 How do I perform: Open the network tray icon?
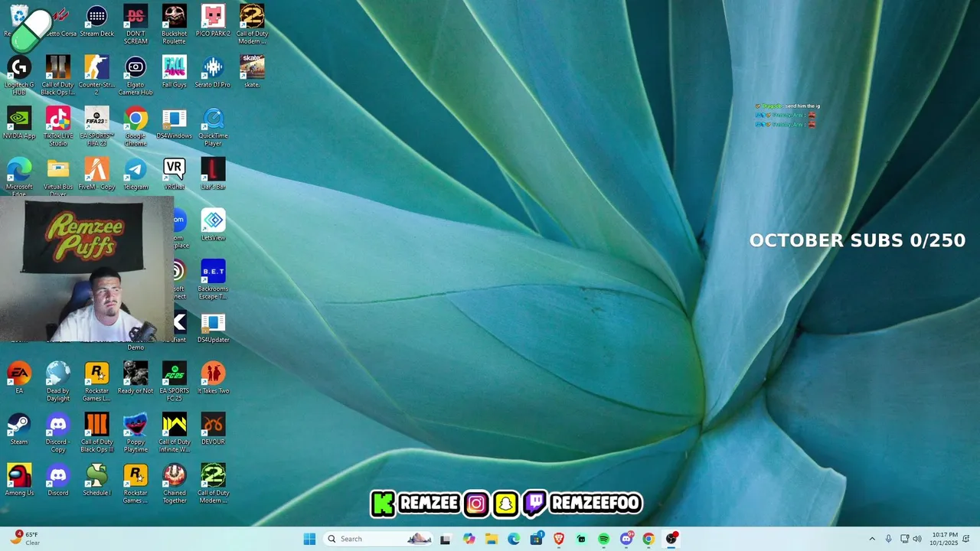(x=904, y=539)
